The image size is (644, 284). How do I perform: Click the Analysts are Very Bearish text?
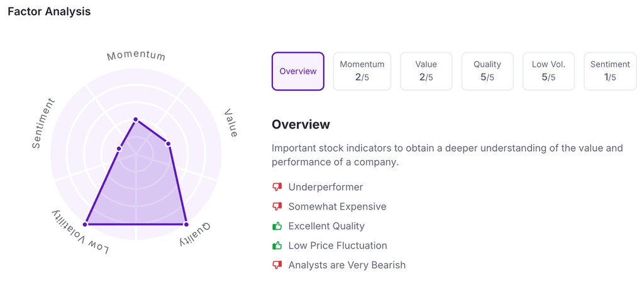pos(347,265)
